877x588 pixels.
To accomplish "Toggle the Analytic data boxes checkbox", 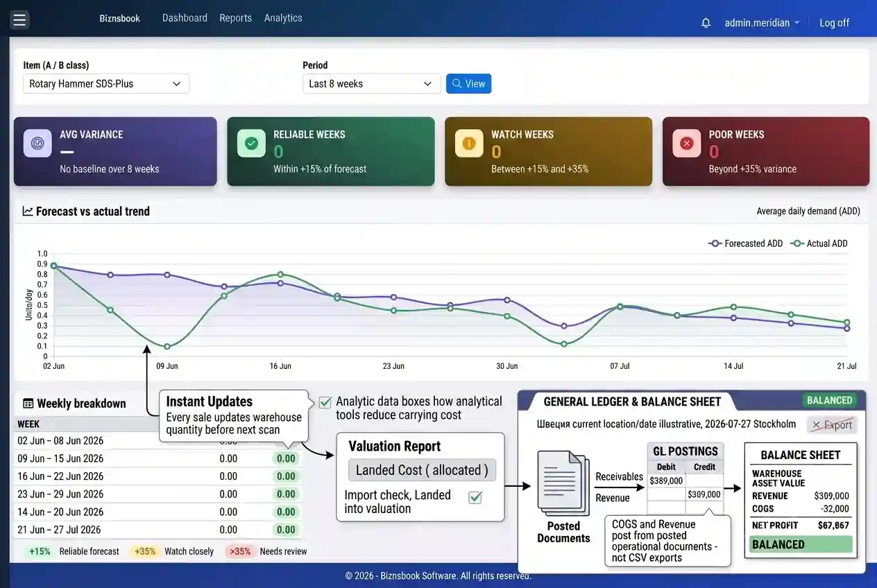I will [325, 402].
